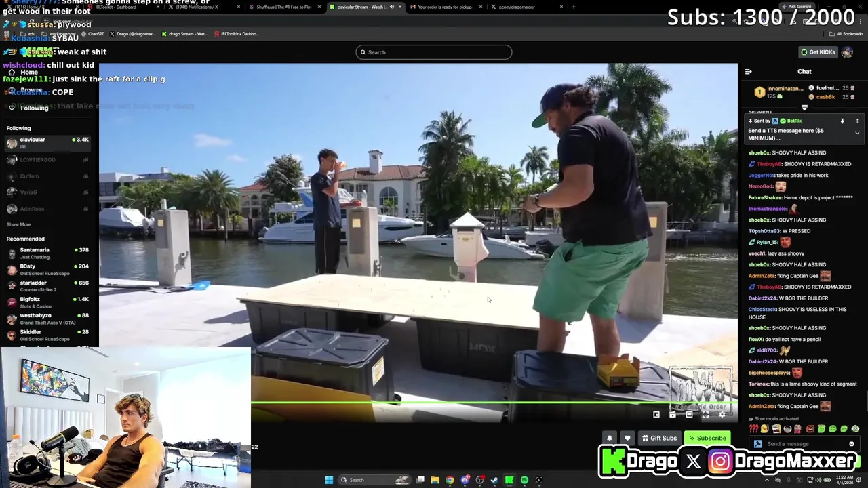Image resolution: width=868 pixels, height=488 pixels.
Task: Open LOWTIERGOD in the Following list
Action: (47, 160)
